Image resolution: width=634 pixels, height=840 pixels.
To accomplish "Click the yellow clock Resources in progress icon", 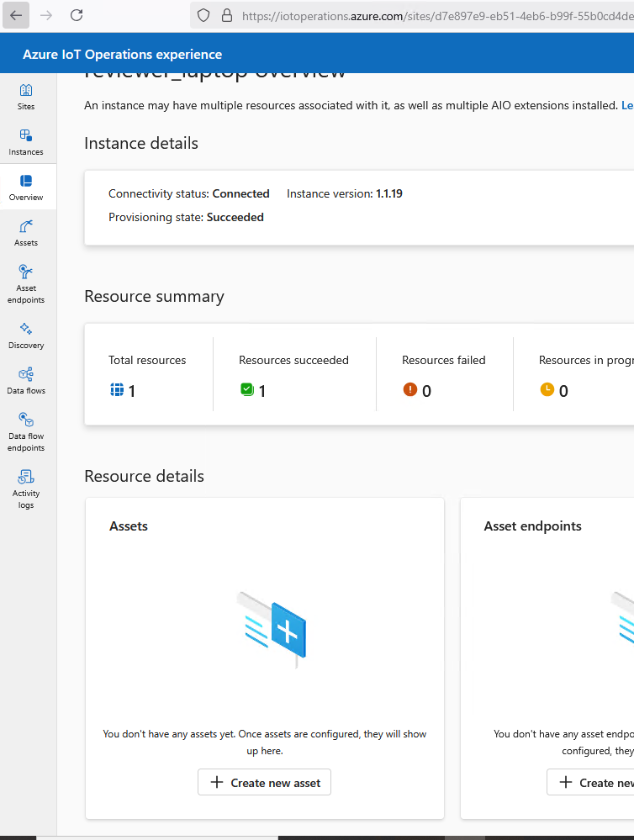I will pos(547,389).
